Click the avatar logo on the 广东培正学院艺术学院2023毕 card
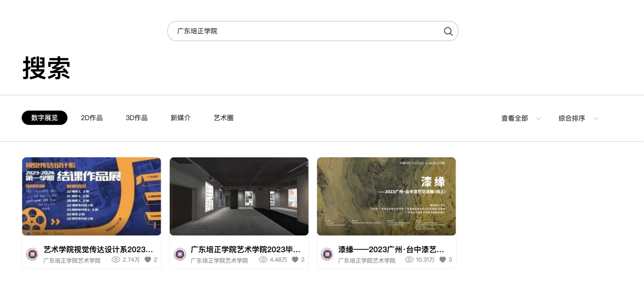The height and width of the screenshot is (289, 644). (180, 254)
